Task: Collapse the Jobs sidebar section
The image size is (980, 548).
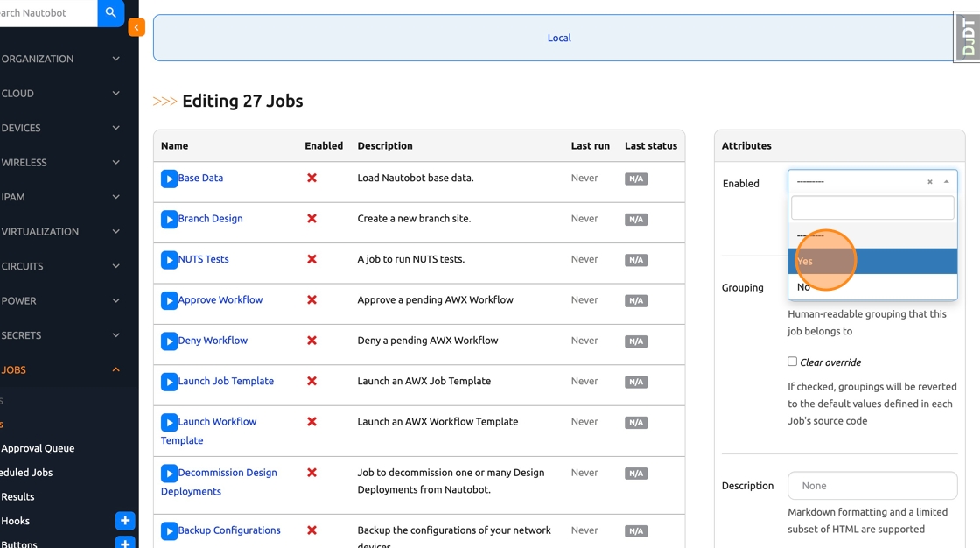Action: pos(61,369)
